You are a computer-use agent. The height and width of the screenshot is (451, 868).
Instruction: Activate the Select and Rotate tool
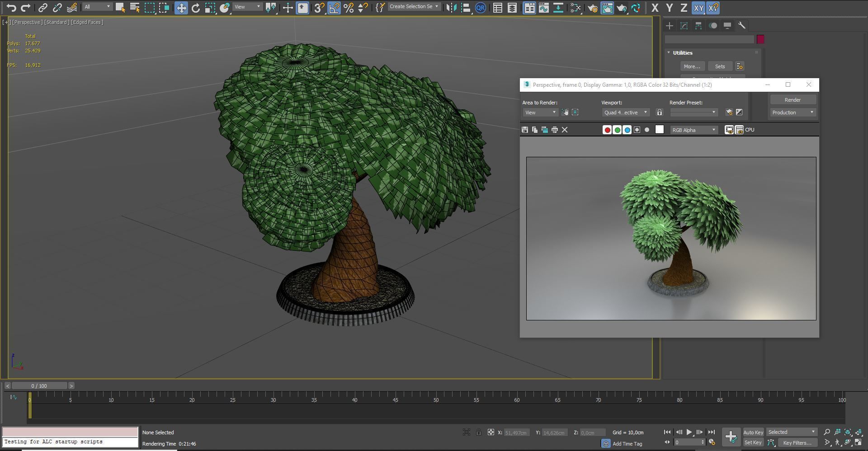coord(195,8)
